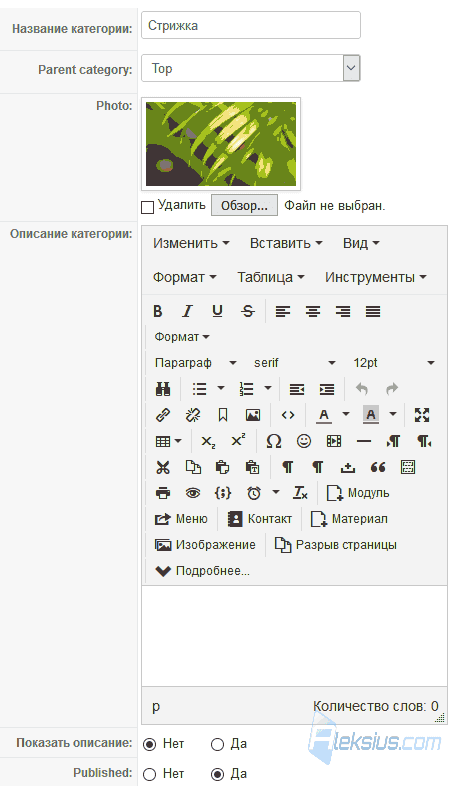
Task: Cut selected text with scissors
Action: (163, 468)
